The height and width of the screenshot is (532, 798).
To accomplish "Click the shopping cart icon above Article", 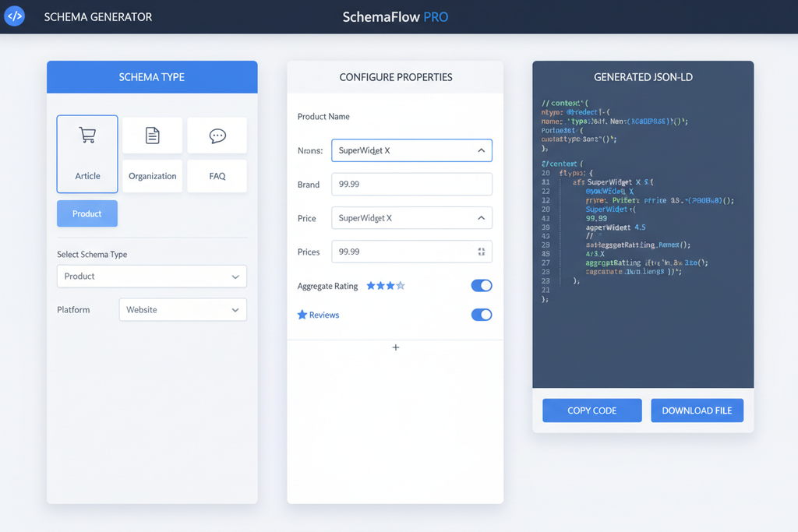I will tap(87, 134).
